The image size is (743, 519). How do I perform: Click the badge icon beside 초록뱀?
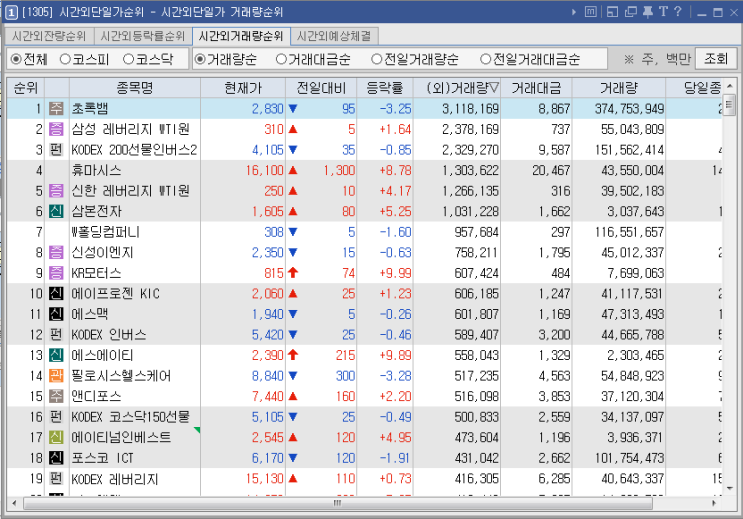pos(56,109)
